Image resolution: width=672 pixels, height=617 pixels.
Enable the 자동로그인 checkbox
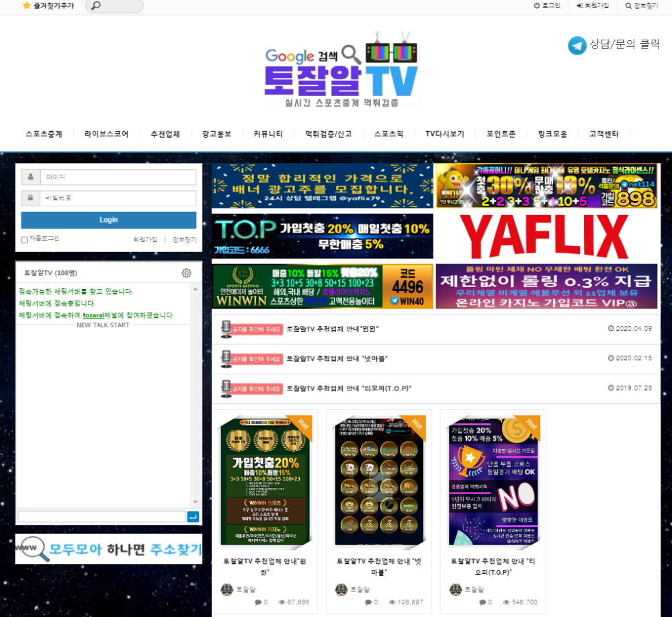click(x=24, y=240)
